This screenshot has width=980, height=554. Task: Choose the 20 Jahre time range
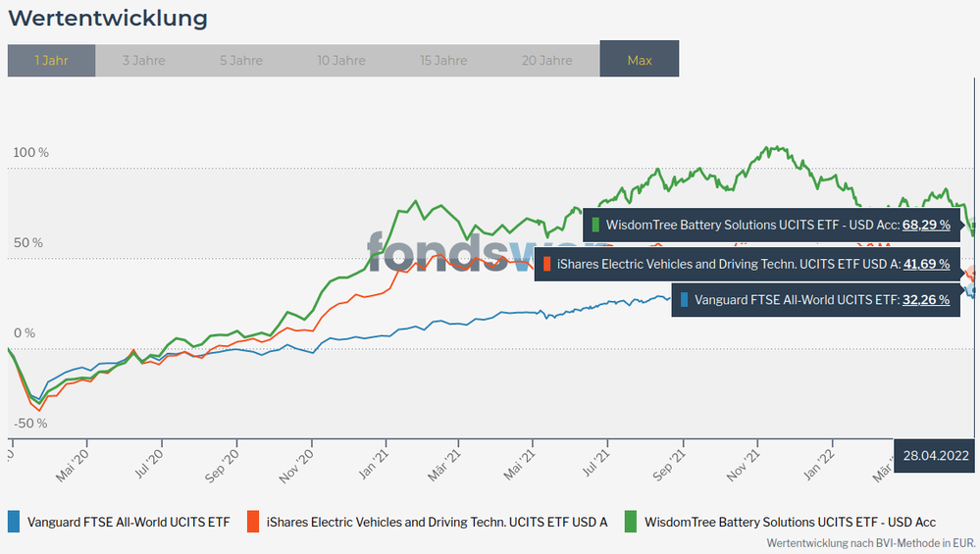pyautogui.click(x=546, y=60)
